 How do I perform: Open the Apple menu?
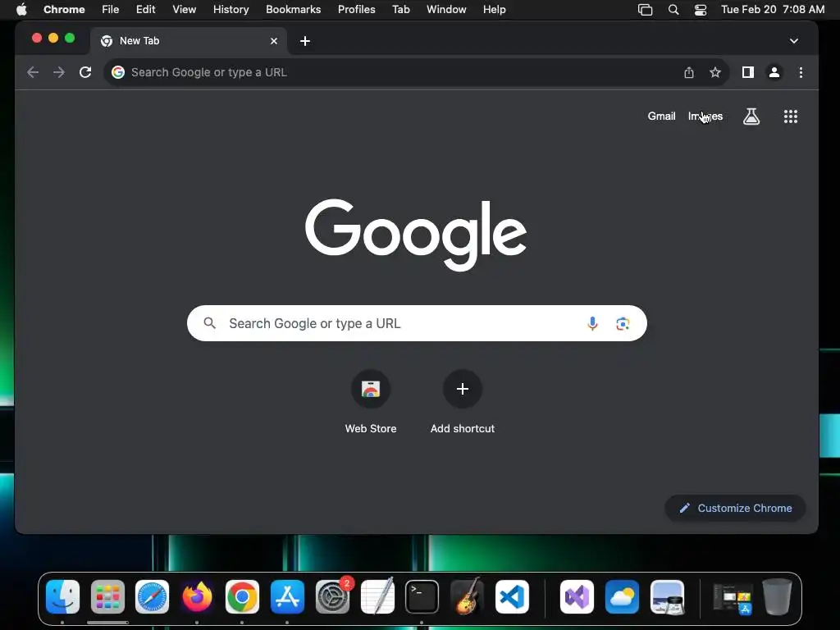click(x=21, y=10)
